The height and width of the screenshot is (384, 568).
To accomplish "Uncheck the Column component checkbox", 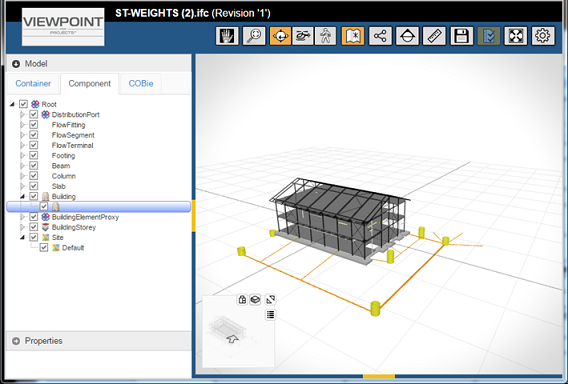I will [x=34, y=176].
